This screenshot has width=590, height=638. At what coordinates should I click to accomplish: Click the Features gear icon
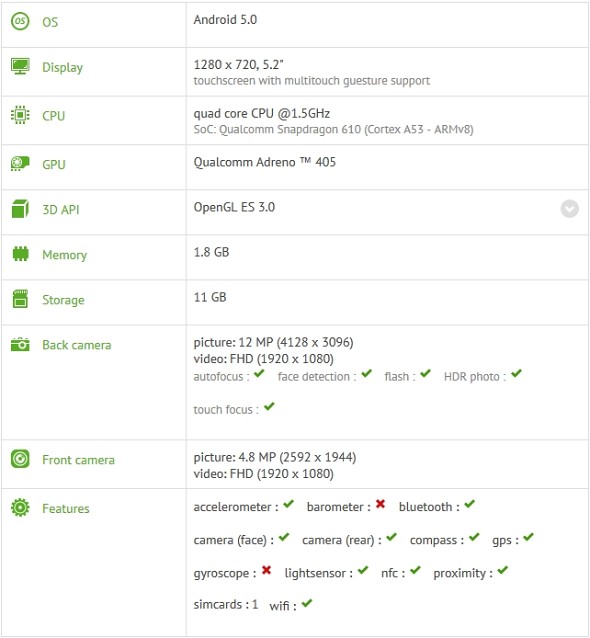pos(20,508)
